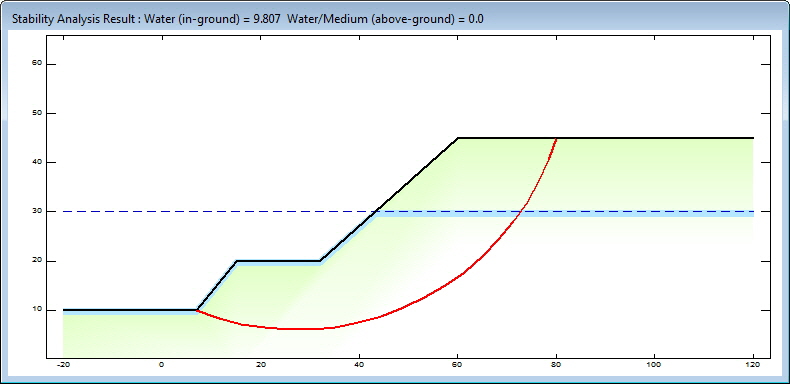Viewport: 790px width, 384px height.
Task: Click the y-axis label 60
Action: 36,64
